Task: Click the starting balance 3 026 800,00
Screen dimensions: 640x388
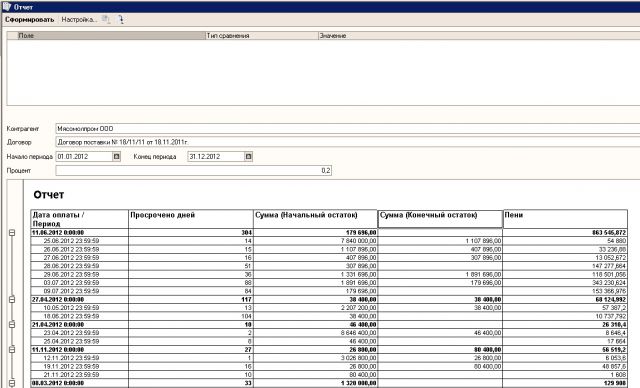Action: pyautogui.click(x=358, y=358)
